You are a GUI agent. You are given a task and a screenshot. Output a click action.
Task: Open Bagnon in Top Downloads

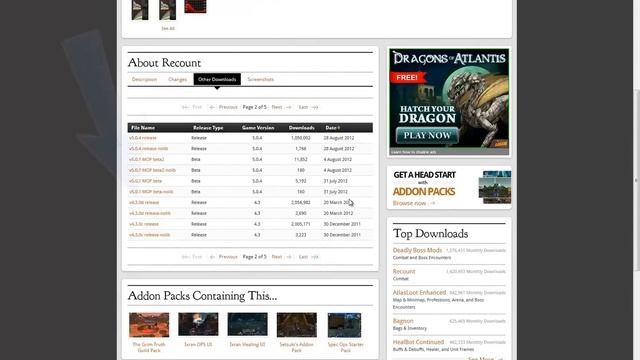tap(403, 321)
